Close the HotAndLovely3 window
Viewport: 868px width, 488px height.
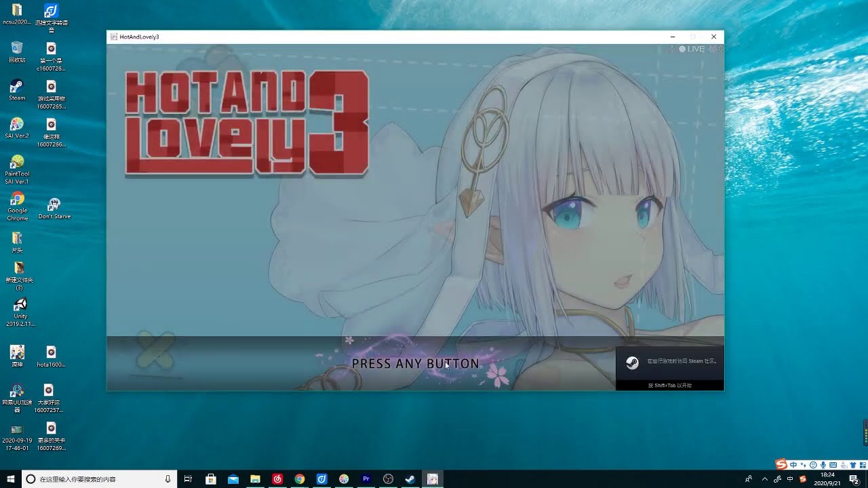713,37
